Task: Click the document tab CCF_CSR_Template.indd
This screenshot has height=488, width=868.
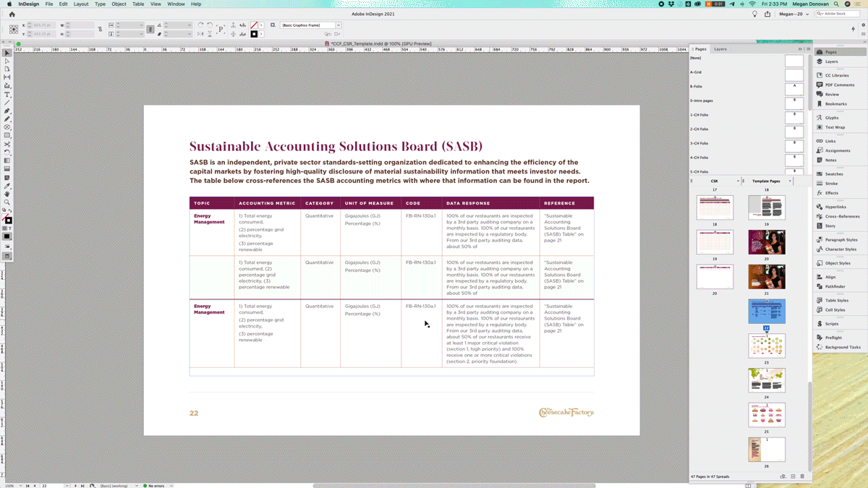Action: 380,43
